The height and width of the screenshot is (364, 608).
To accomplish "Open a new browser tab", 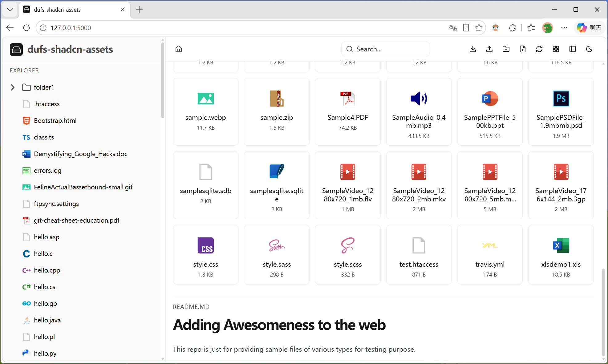I will tap(139, 10).
